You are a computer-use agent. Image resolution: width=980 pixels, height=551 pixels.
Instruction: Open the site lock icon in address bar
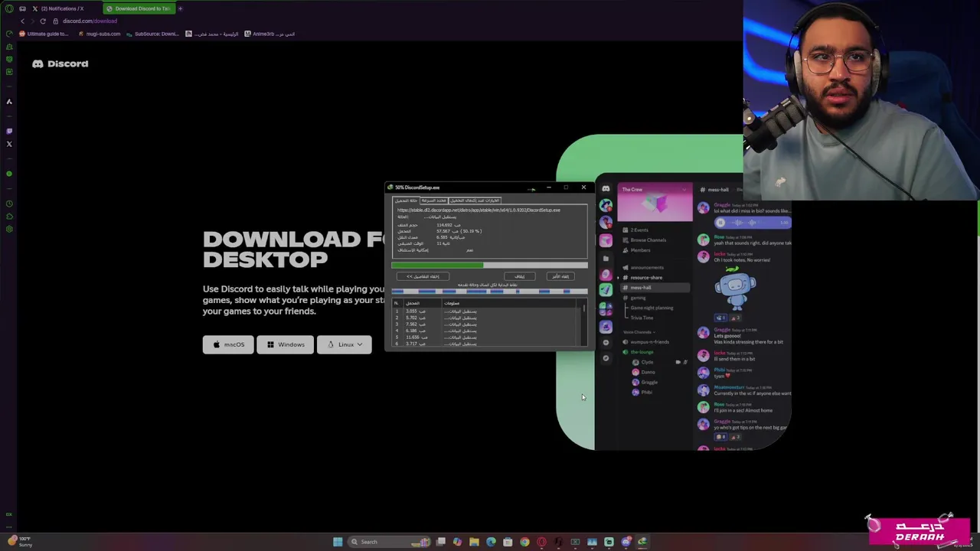click(55, 21)
